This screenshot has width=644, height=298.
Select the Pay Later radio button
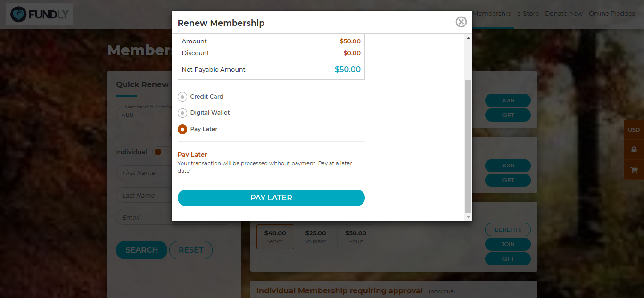[182, 129]
